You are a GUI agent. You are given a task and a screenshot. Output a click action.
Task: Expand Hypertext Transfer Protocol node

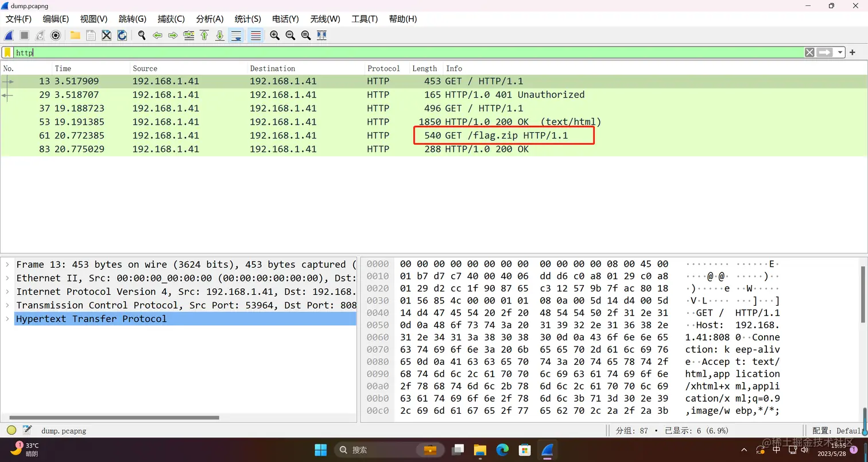[x=7, y=319]
